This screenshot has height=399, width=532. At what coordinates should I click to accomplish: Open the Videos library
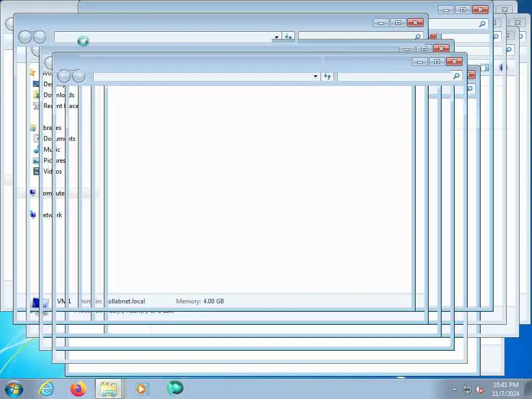47,171
